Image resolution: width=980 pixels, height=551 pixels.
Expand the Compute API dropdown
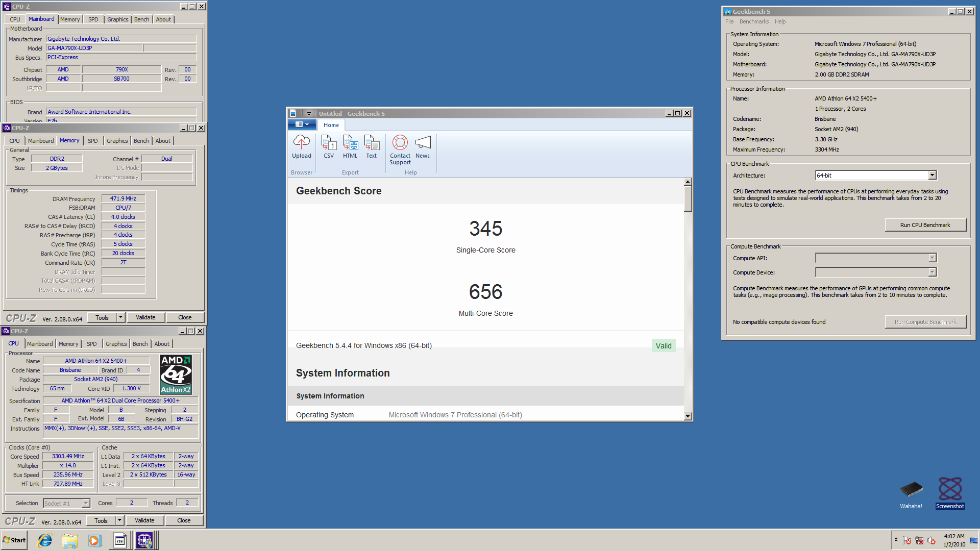932,258
